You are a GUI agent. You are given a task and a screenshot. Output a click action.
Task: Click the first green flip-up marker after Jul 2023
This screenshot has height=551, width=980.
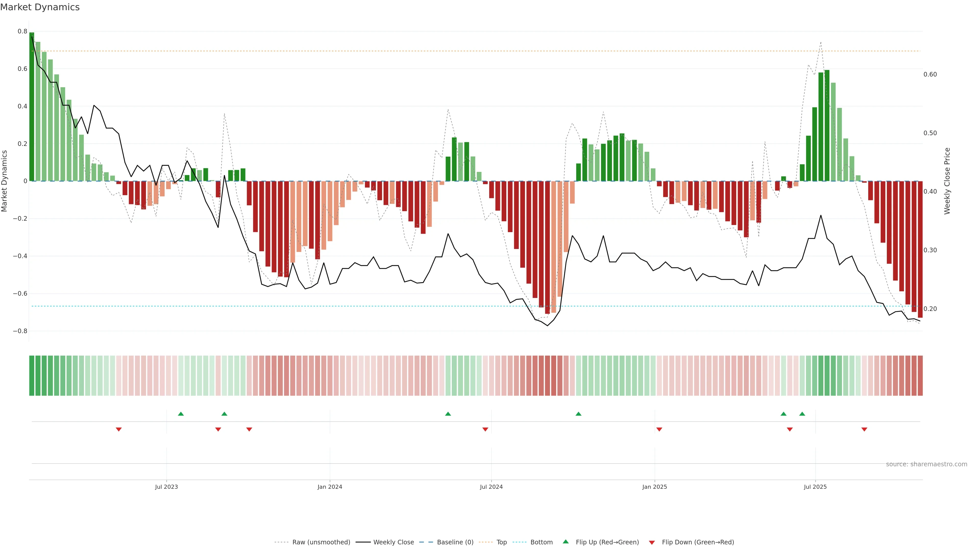coord(181,414)
